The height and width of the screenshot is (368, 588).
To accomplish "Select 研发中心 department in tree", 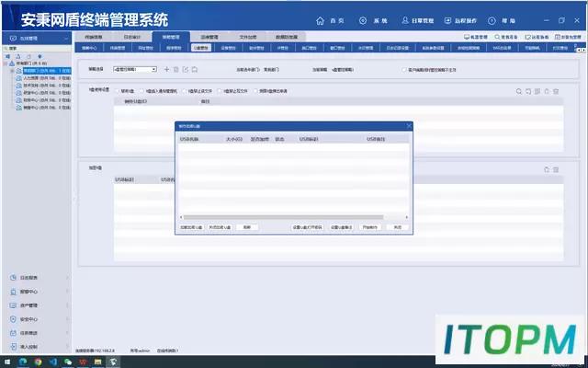I will point(47,93).
